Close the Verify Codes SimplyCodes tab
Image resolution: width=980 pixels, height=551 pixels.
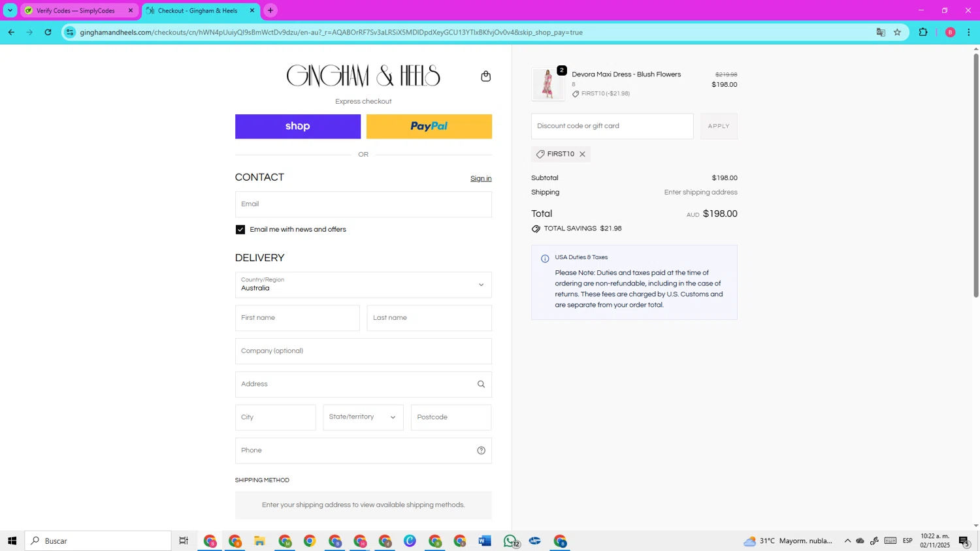tap(130, 10)
